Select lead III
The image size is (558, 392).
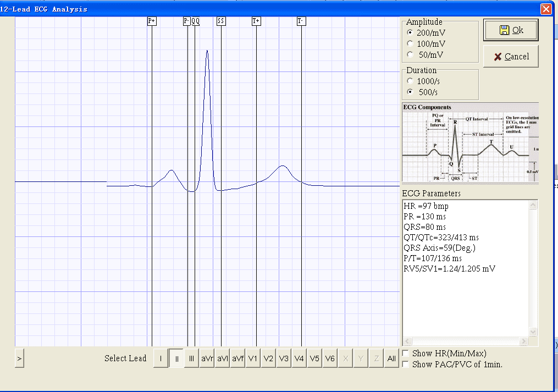pos(191,358)
